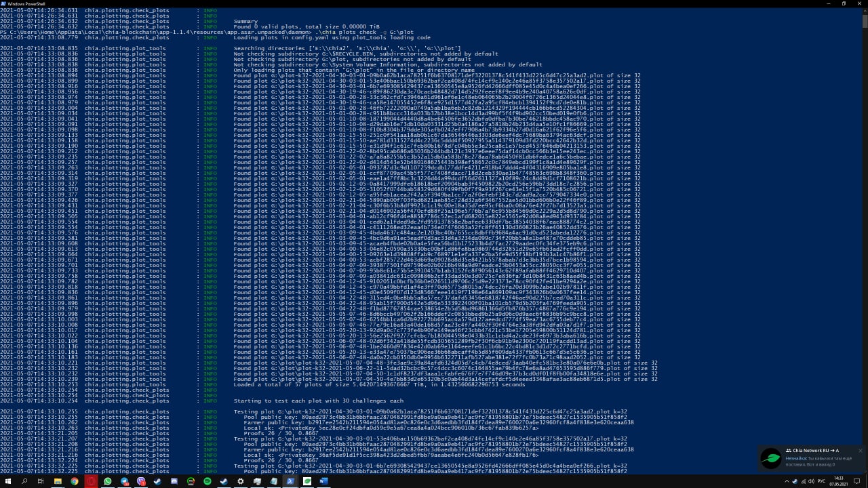Viewport: 868px width, 488px height.
Task: Click scrollbar down arrow in PowerShell
Action: tap(865, 470)
